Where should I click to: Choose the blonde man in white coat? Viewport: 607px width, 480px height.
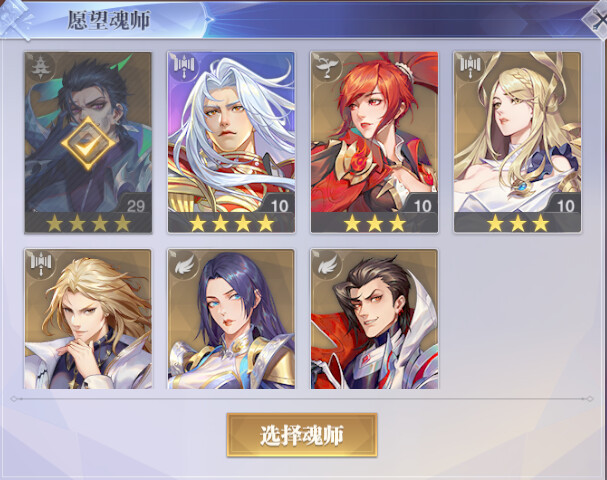pos(88,319)
